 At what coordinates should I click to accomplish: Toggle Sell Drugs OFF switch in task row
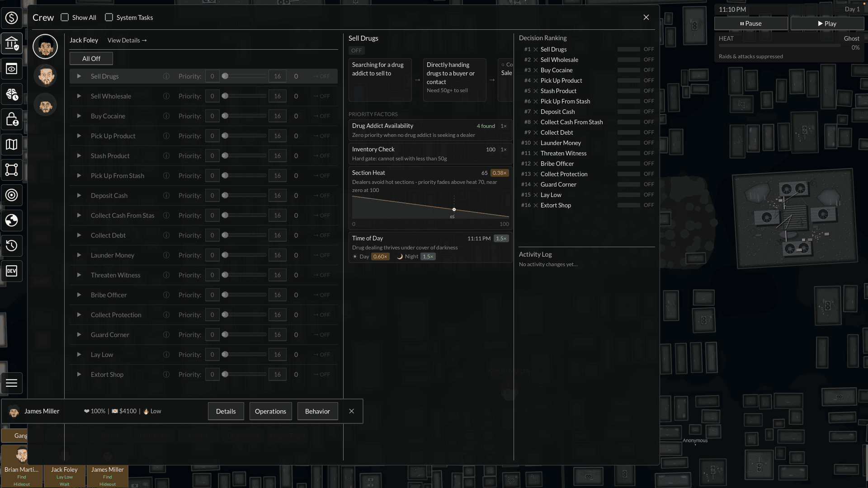click(x=322, y=76)
